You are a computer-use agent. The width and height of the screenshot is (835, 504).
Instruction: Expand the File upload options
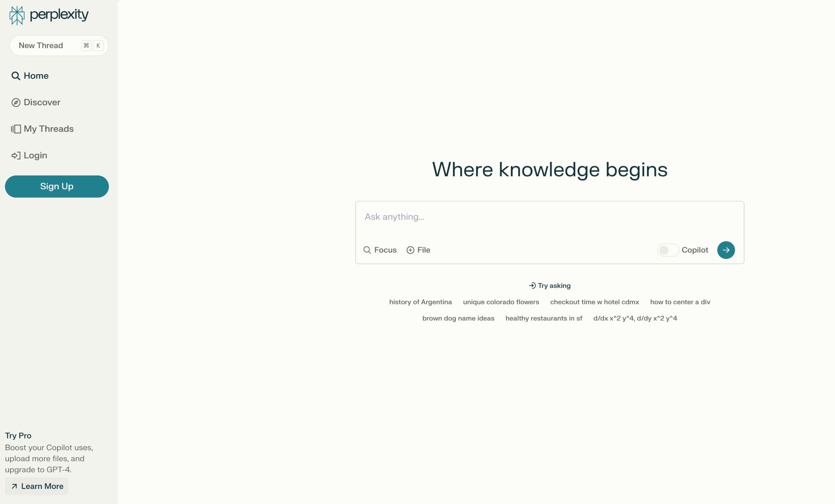click(x=417, y=250)
